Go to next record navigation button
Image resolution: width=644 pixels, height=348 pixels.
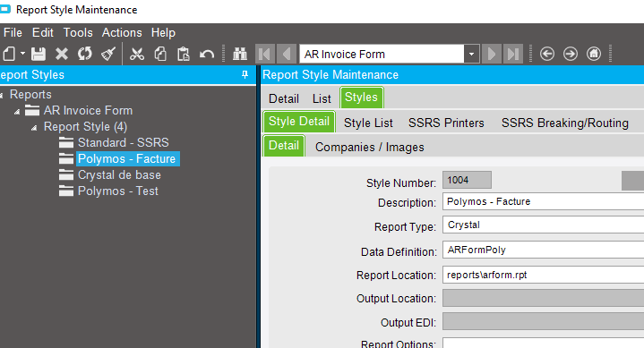[x=492, y=54]
